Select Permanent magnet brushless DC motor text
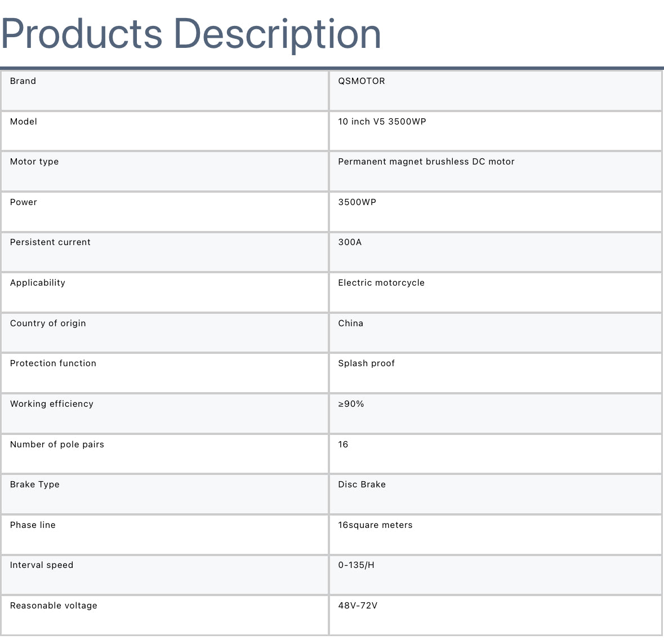The image size is (664, 644). pyautogui.click(x=426, y=162)
